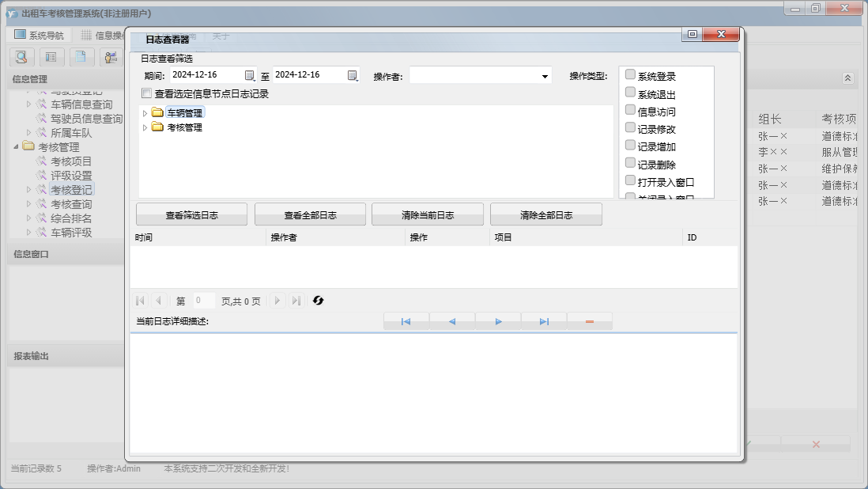Screen dimensions: 868x489
Task: Click the 考核管理 folder icon in sidebar
Action: click(28, 146)
